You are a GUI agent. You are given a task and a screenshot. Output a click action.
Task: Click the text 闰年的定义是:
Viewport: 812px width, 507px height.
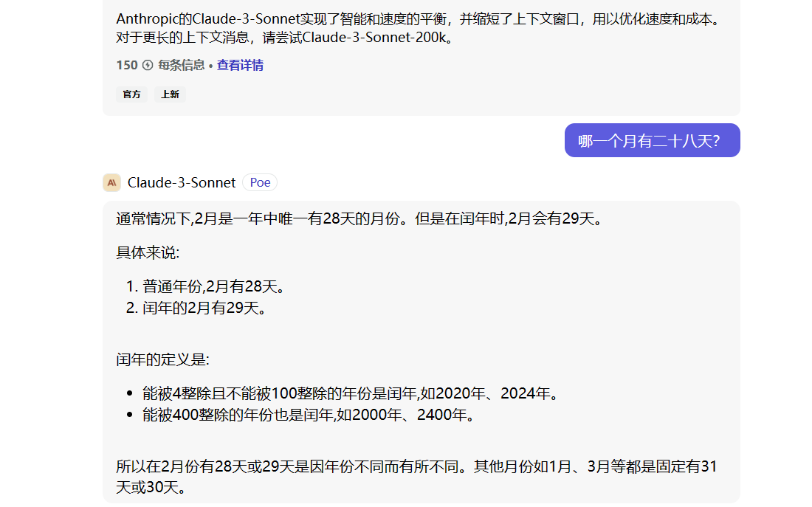(x=162, y=359)
